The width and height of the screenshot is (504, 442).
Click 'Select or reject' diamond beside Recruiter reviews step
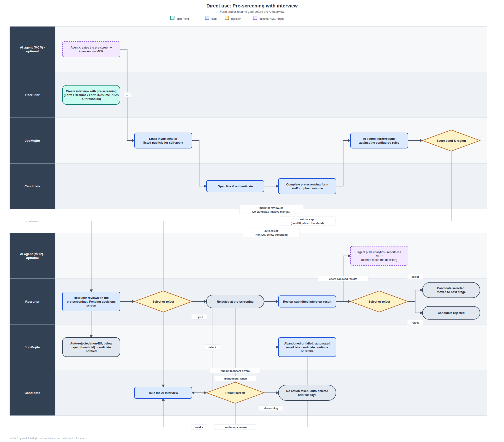point(163,301)
